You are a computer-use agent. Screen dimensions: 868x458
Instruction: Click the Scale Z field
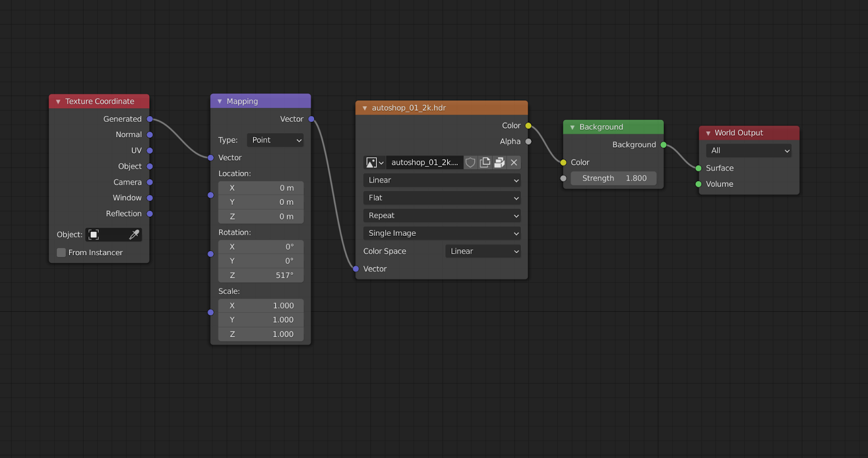click(261, 334)
